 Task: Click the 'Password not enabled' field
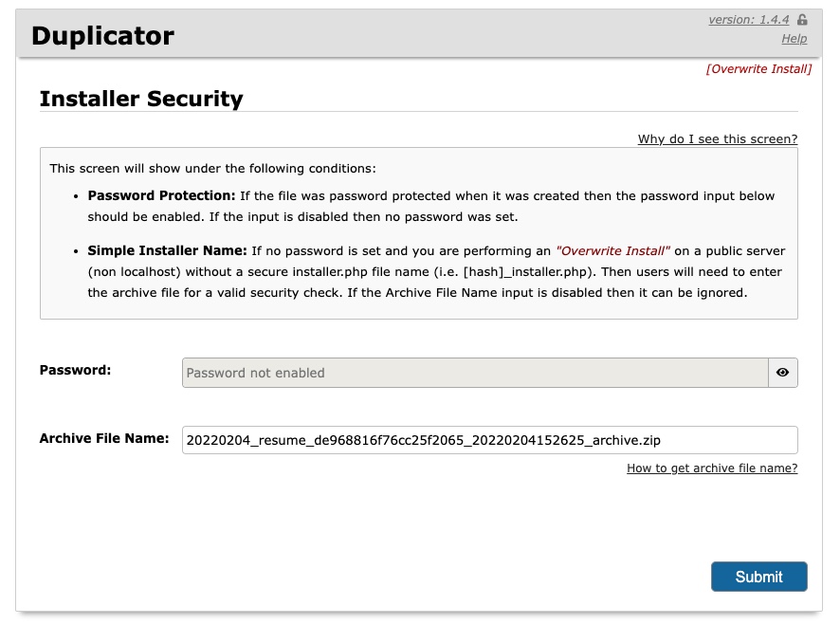475,373
